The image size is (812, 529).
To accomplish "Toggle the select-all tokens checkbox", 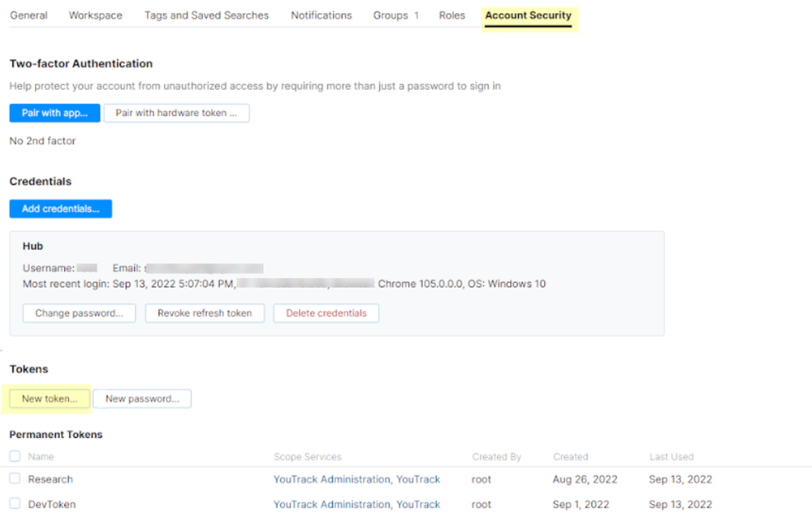I will [15, 456].
